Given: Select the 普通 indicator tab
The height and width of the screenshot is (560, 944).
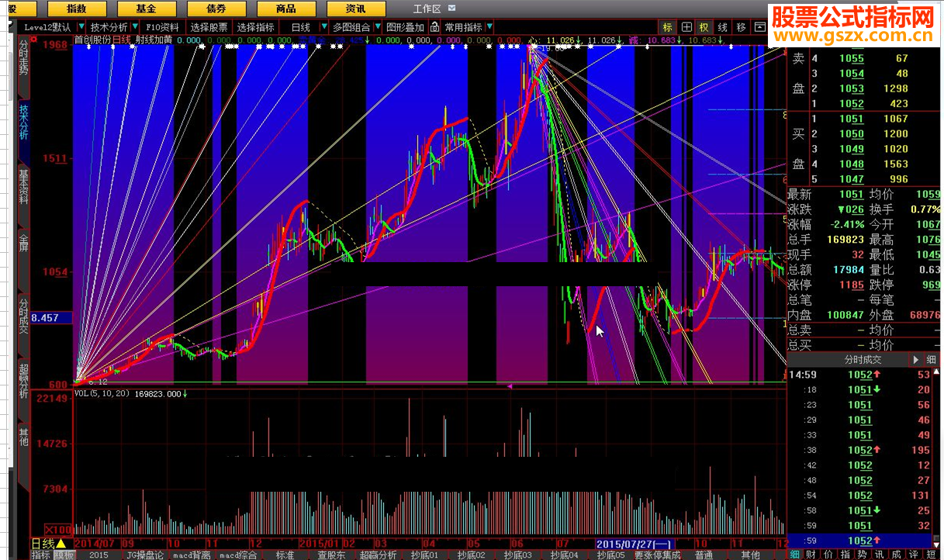Looking at the screenshot, I should point(704,555).
